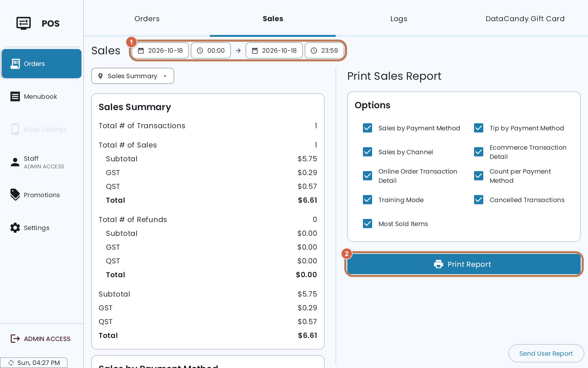
Task: Toggle Sales by Payment Method checkbox
Action: [x=367, y=128]
